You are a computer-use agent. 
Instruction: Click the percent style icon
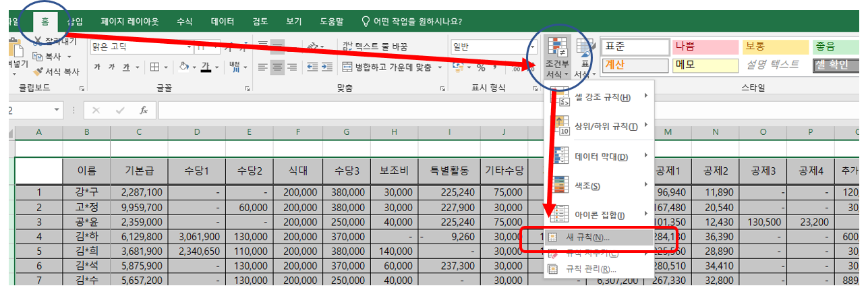point(482,67)
